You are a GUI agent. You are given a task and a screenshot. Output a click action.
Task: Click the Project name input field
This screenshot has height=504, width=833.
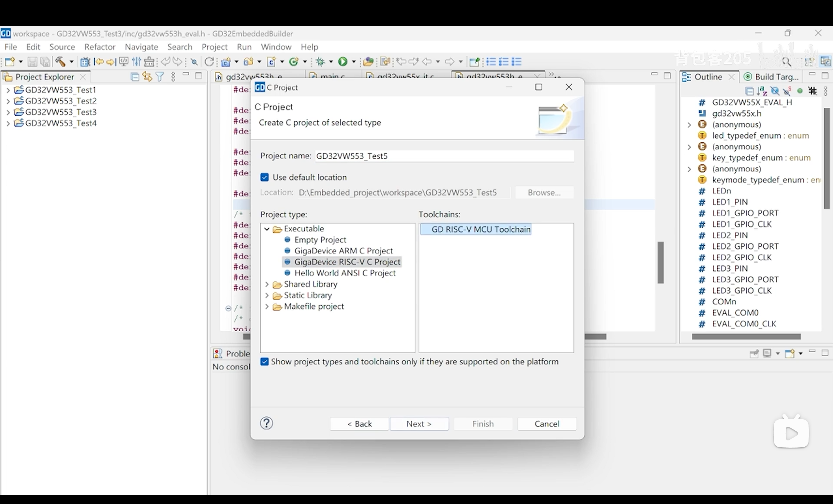click(444, 156)
